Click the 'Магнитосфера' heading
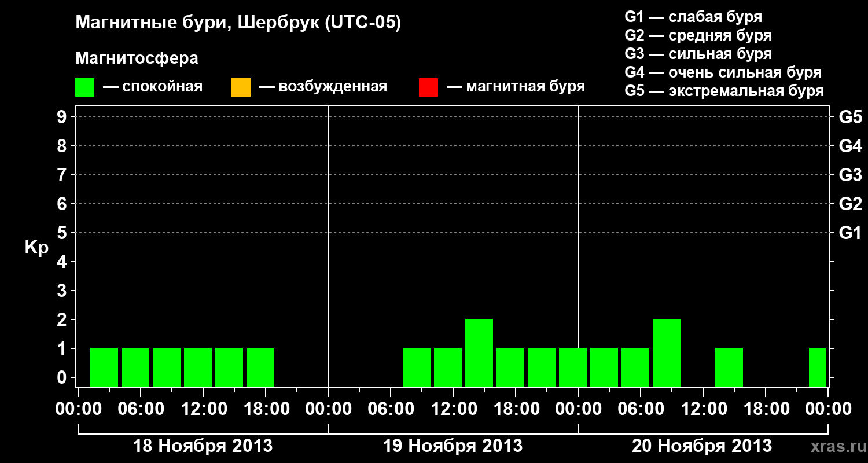 click(x=137, y=58)
